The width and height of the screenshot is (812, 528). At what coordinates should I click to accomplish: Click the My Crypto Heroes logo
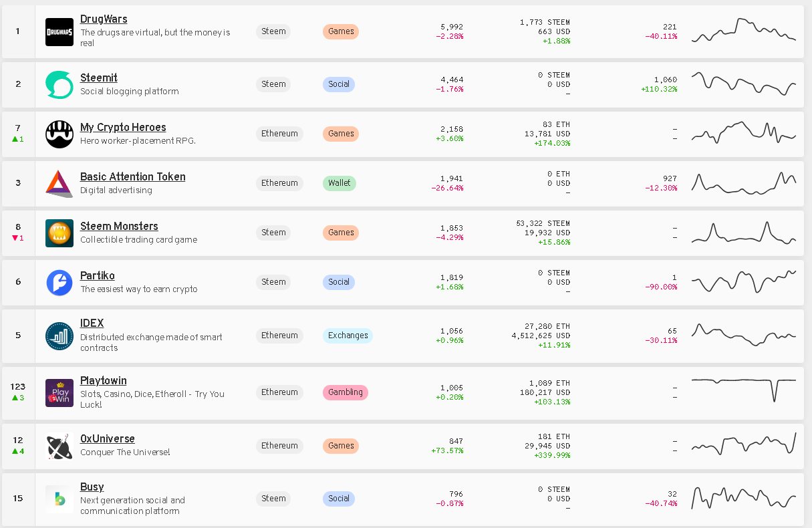pyautogui.click(x=59, y=134)
